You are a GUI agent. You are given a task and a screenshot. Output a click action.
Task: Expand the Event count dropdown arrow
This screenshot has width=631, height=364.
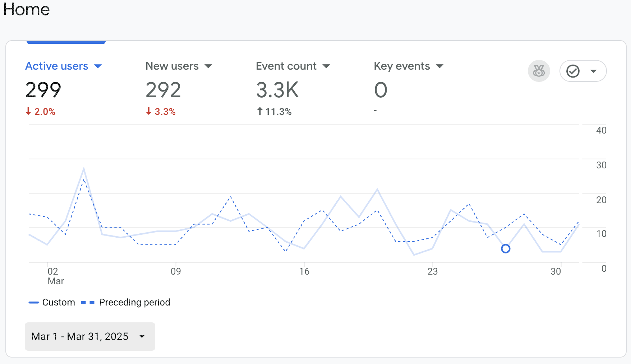(x=326, y=66)
